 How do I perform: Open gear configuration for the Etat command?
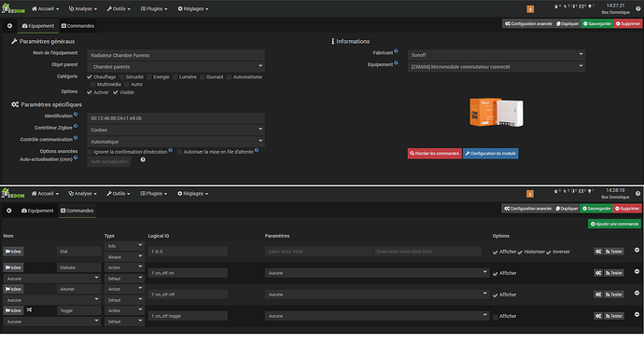coord(598,252)
